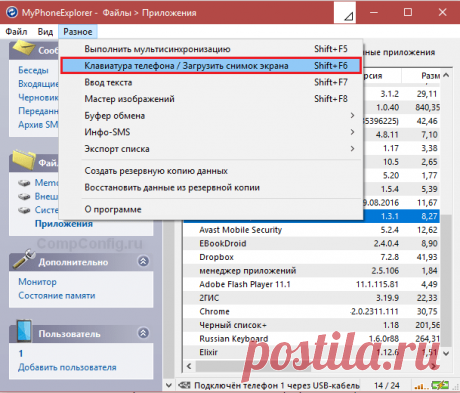The image size is (460, 393).
Task: Click the Дополнительно wrench icon
Action: pyautogui.click(x=23, y=259)
